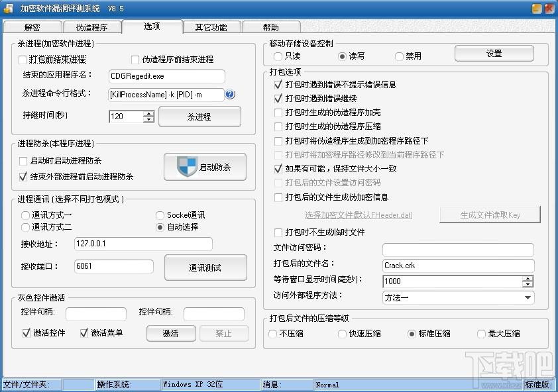Click the blue help icon beside kill command format

tap(230, 94)
